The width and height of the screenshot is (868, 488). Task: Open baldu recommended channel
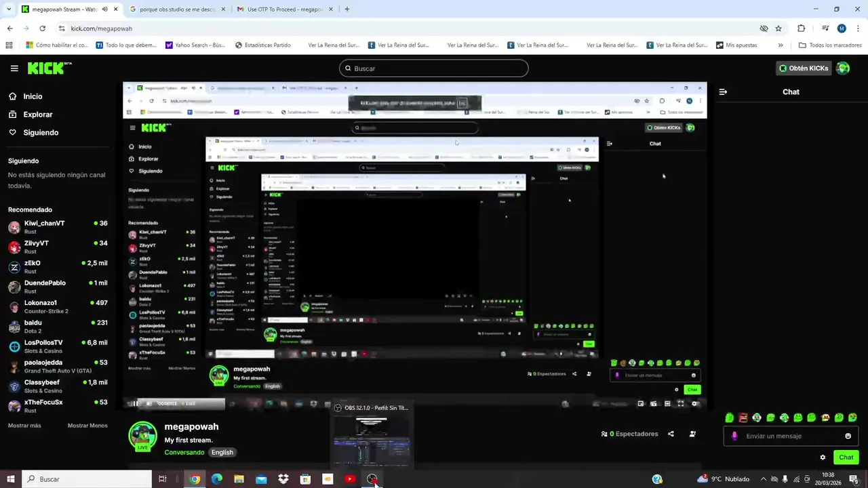click(x=58, y=327)
